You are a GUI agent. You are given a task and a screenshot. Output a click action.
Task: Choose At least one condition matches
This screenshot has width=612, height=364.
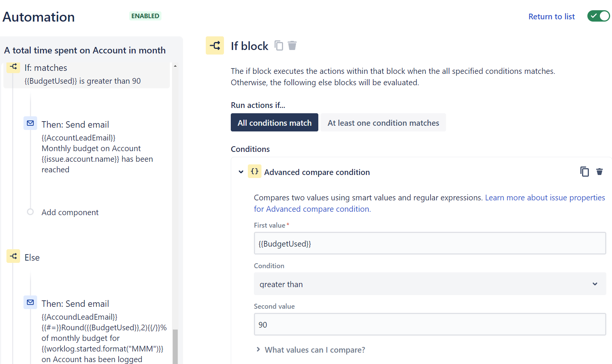click(383, 123)
